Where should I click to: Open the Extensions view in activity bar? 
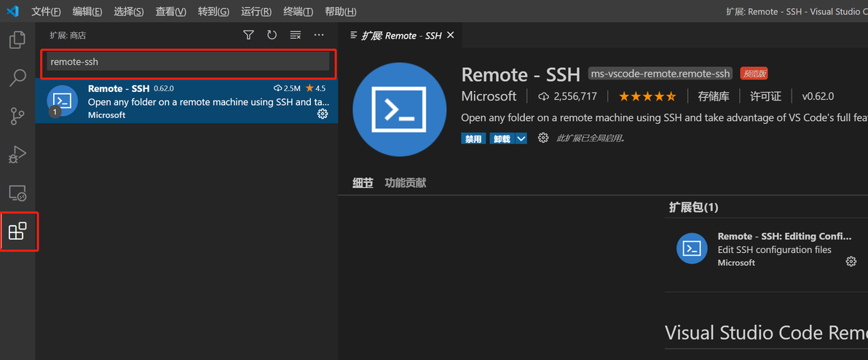tap(17, 231)
